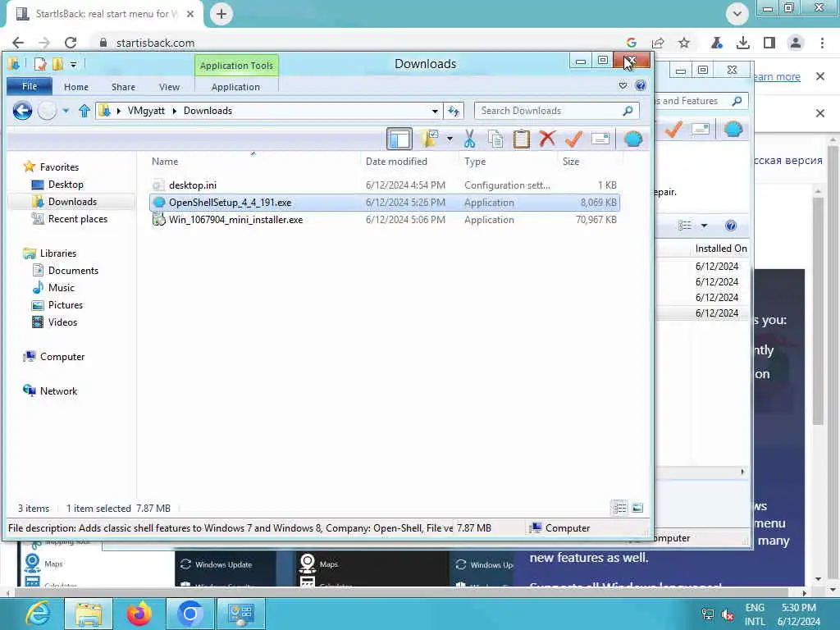Open Classic Explorer settings shell icon in Downloads
This screenshot has height=630, width=840.
(633, 139)
